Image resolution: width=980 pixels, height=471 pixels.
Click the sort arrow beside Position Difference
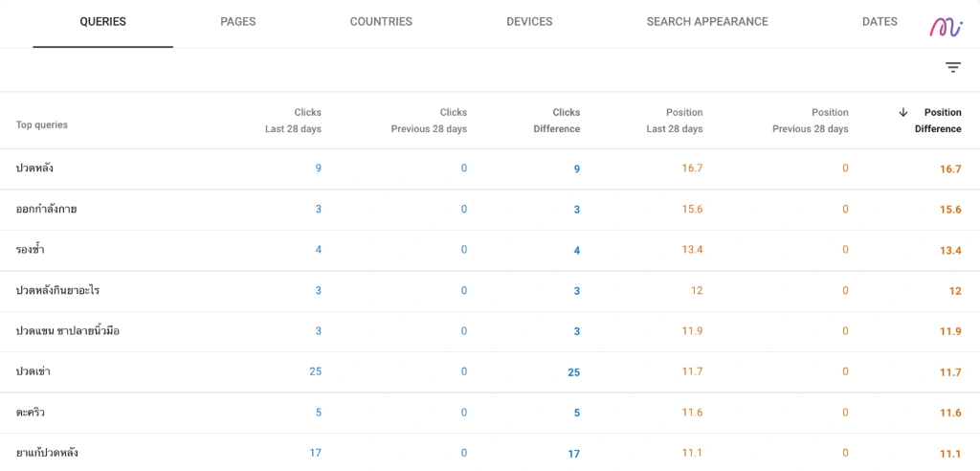pyautogui.click(x=902, y=113)
